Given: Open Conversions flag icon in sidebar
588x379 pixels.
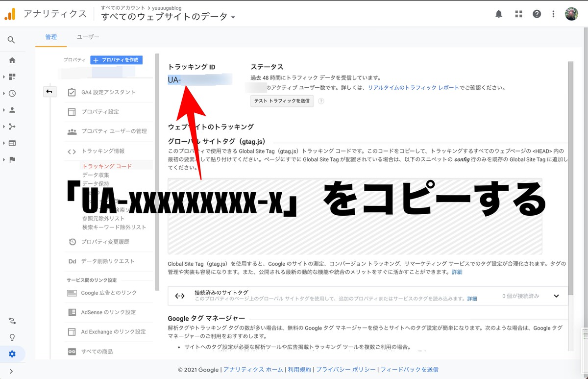Looking at the screenshot, I should click(x=12, y=160).
